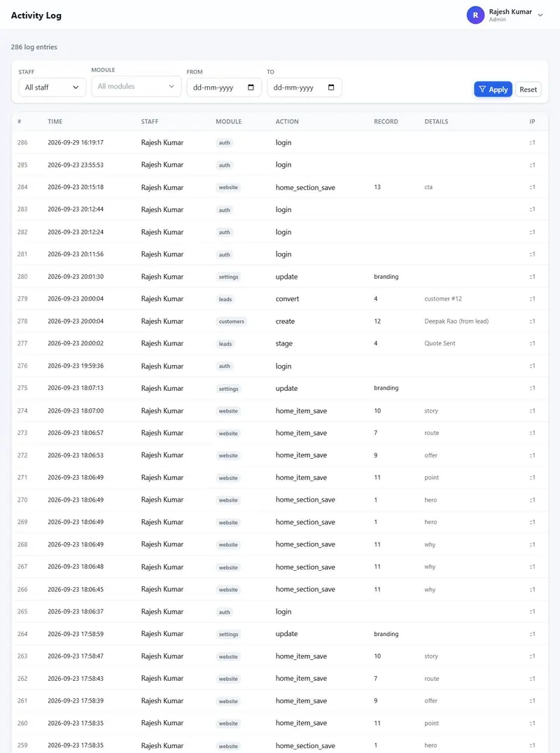This screenshot has width=560, height=753.
Task: Expand the user menu chevron beside Admin
Action: point(540,15)
